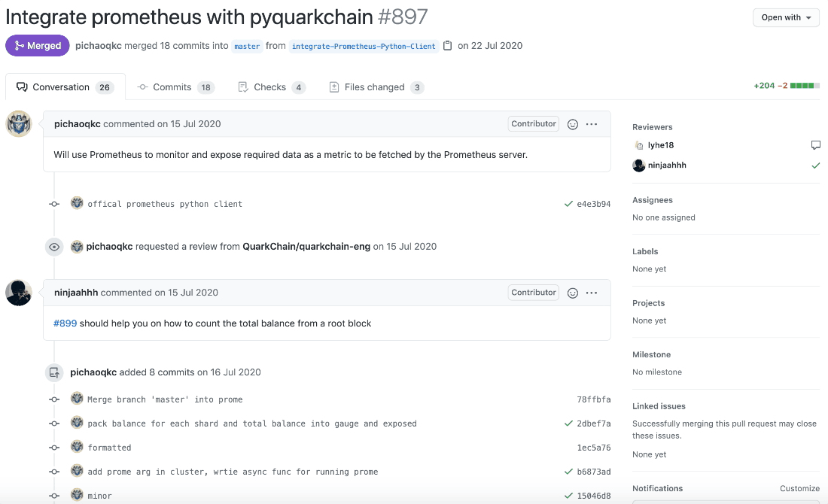
Task: Click avatar on review request event
Action: click(x=77, y=247)
